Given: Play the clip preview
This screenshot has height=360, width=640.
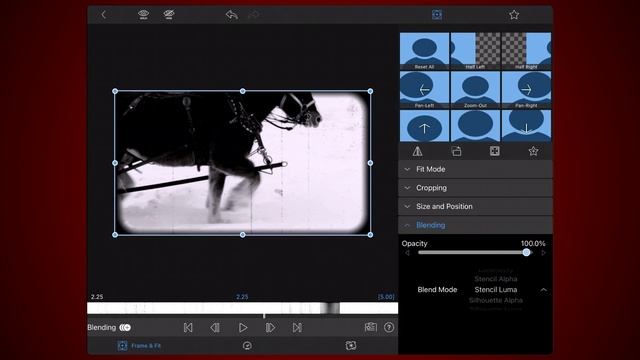Looking at the screenshot, I should click(243, 327).
